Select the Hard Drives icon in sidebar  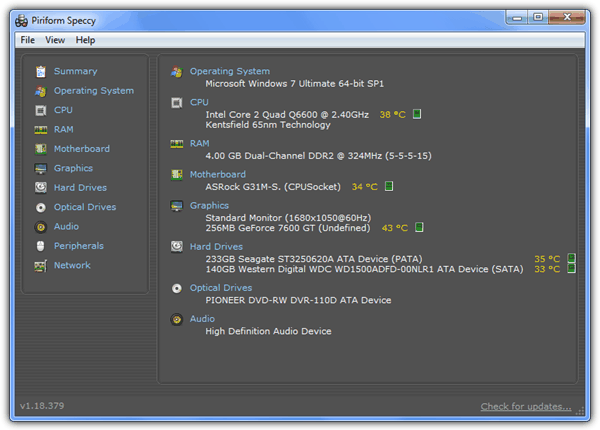pos(41,188)
